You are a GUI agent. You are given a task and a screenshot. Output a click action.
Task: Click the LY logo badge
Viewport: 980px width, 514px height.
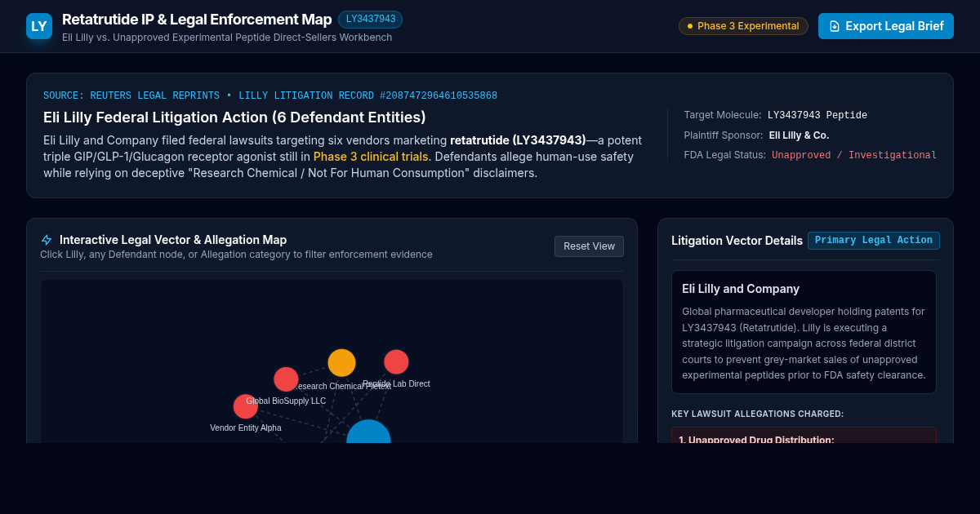pyautogui.click(x=39, y=26)
